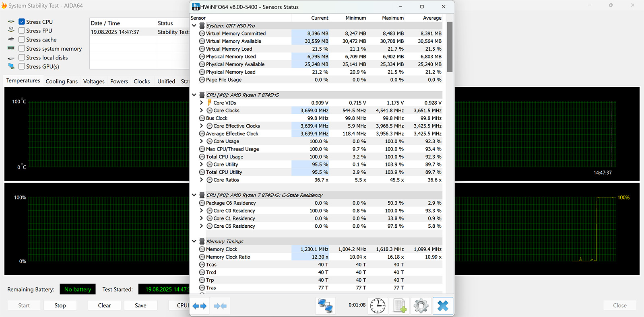Screen dimensions: 644x317
Task: Open HWiNFO network remote monitoring icon
Action: (x=325, y=306)
